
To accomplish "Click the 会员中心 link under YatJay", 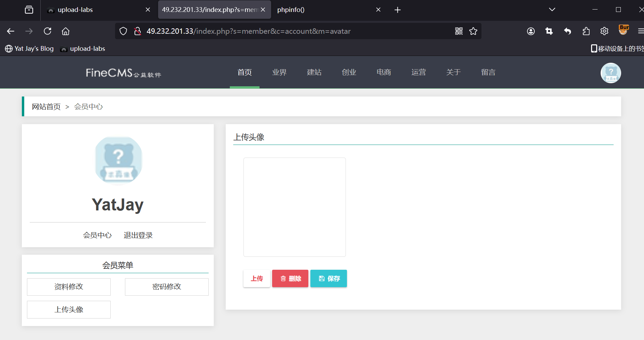I will [x=97, y=235].
